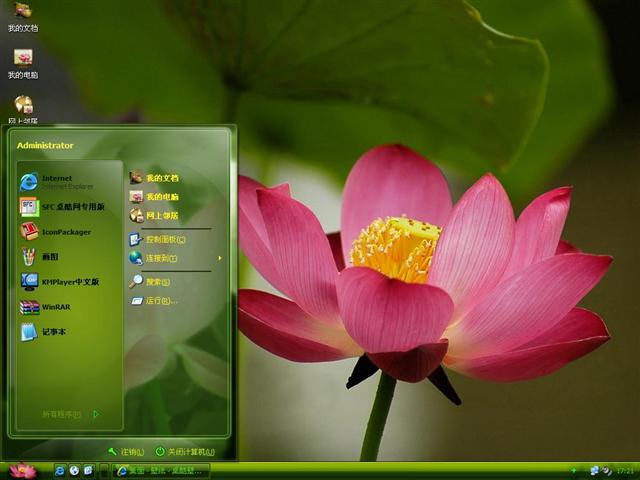Open 我的文档 in Start menu
This screenshot has width=640, height=480.
pyautogui.click(x=154, y=178)
